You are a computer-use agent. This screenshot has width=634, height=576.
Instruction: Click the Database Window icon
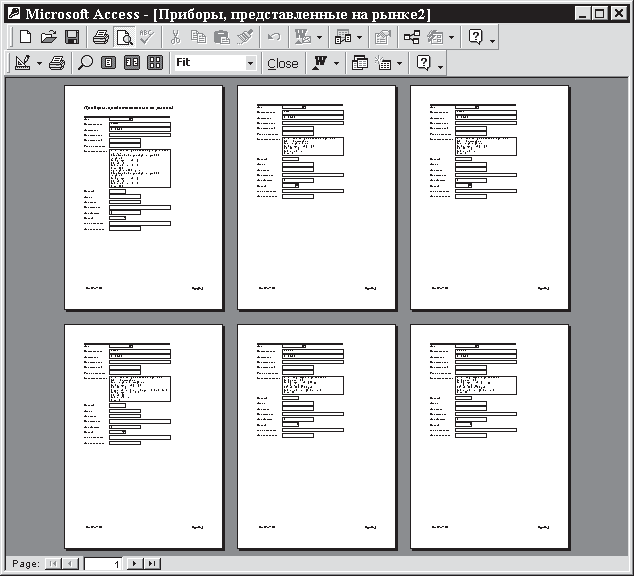coord(361,63)
